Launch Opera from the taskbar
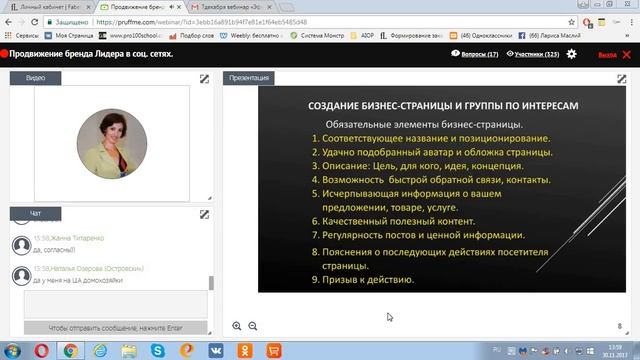The image size is (640, 360). tap(41, 351)
